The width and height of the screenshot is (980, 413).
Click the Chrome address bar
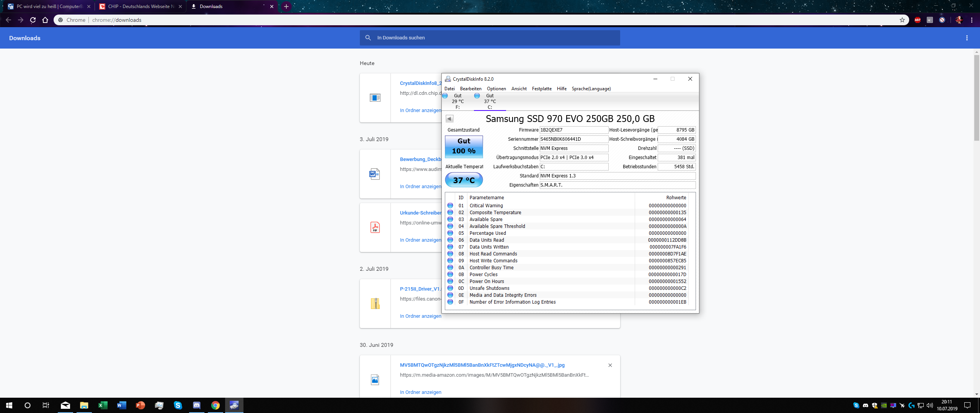(481, 20)
